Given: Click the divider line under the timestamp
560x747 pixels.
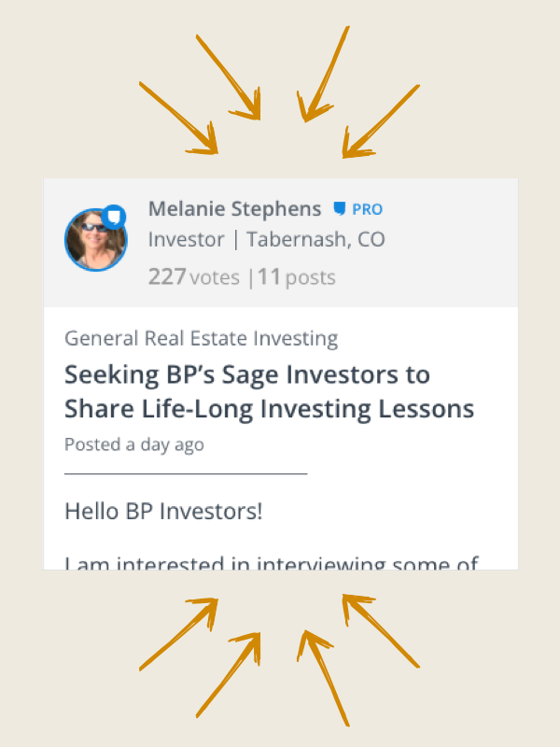Looking at the screenshot, I should 186,473.
